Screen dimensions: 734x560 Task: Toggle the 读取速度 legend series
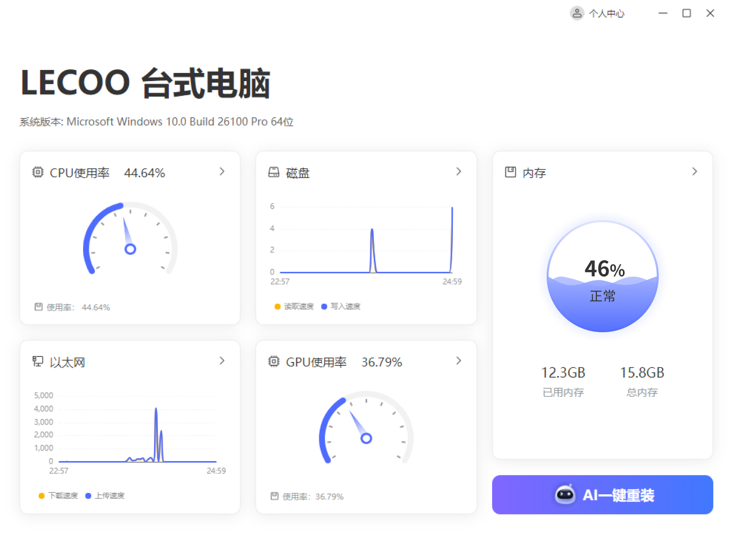pos(294,307)
